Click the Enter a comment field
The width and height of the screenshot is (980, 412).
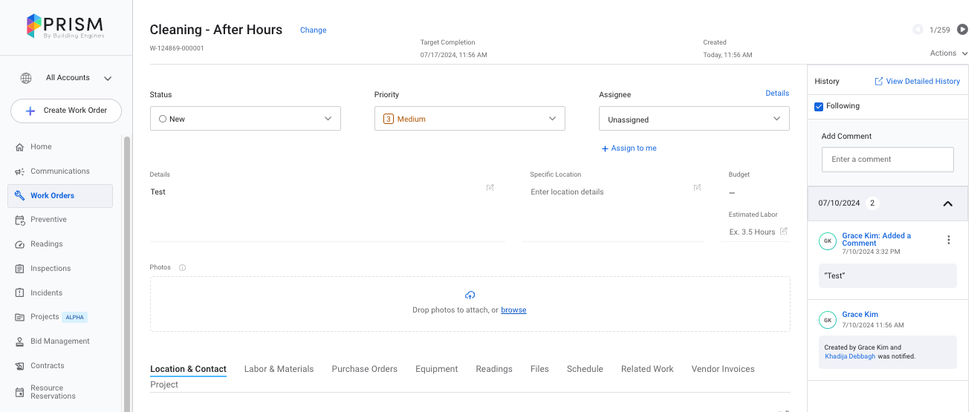pos(887,160)
